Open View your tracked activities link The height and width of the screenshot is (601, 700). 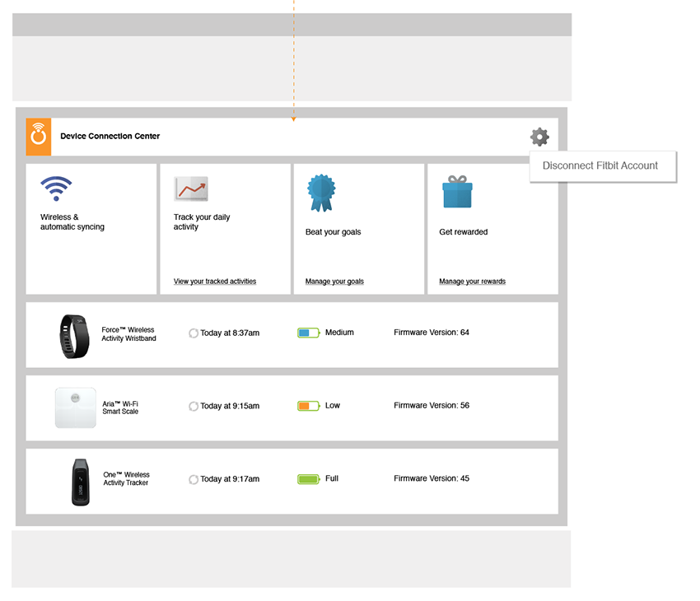[x=215, y=281]
